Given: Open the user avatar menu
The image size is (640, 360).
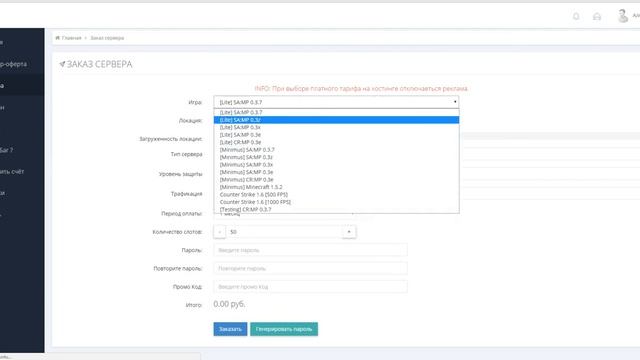Looking at the screenshot, I should [x=623, y=16].
